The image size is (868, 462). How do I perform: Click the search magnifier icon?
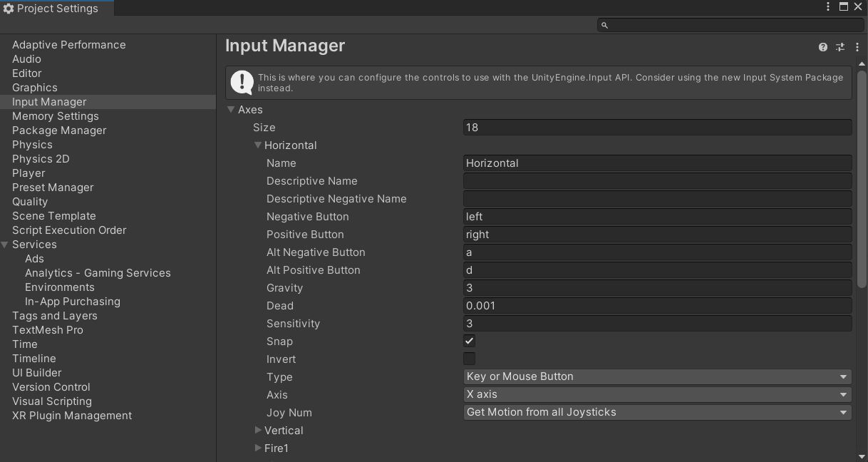(x=605, y=25)
